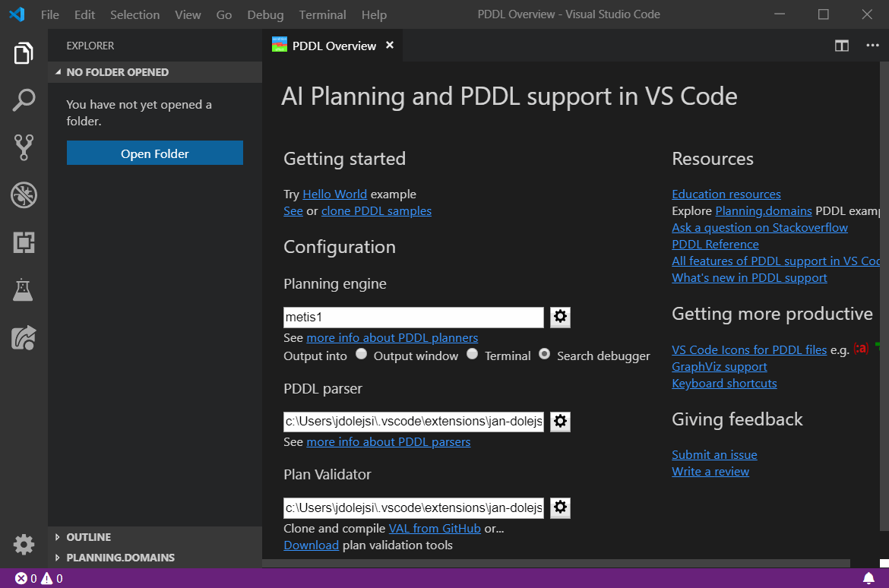Click Write a review link
This screenshot has width=889, height=588.
[710, 472]
